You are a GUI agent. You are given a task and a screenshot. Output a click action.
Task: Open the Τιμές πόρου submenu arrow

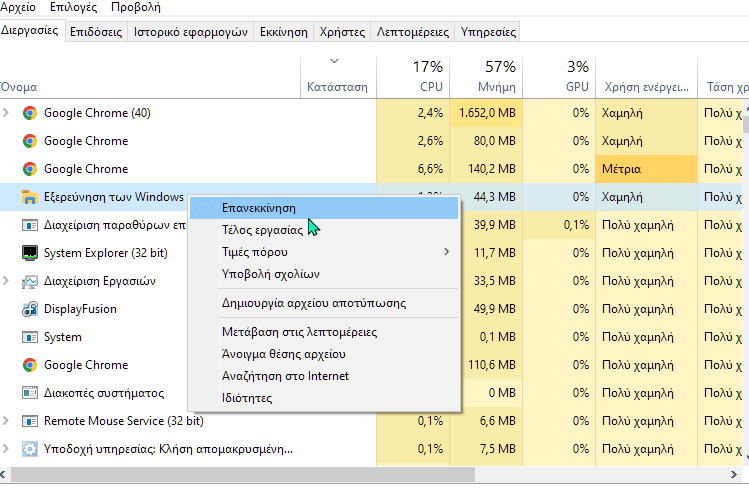[x=447, y=252]
